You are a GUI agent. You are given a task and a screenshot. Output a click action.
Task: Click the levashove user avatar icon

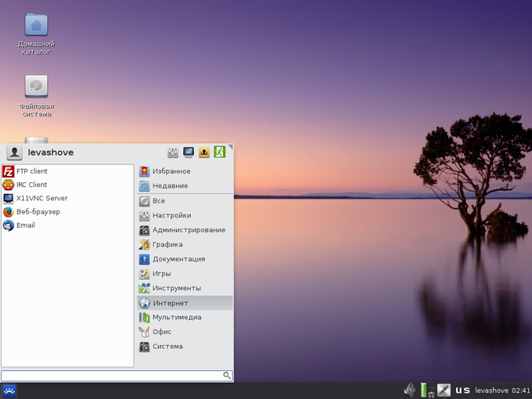tap(14, 153)
